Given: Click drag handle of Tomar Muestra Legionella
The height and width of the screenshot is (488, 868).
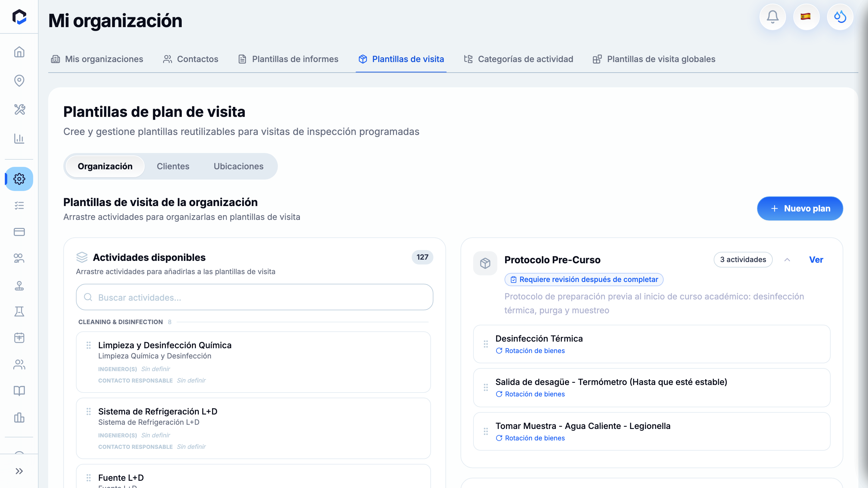Looking at the screenshot, I should pos(486,431).
